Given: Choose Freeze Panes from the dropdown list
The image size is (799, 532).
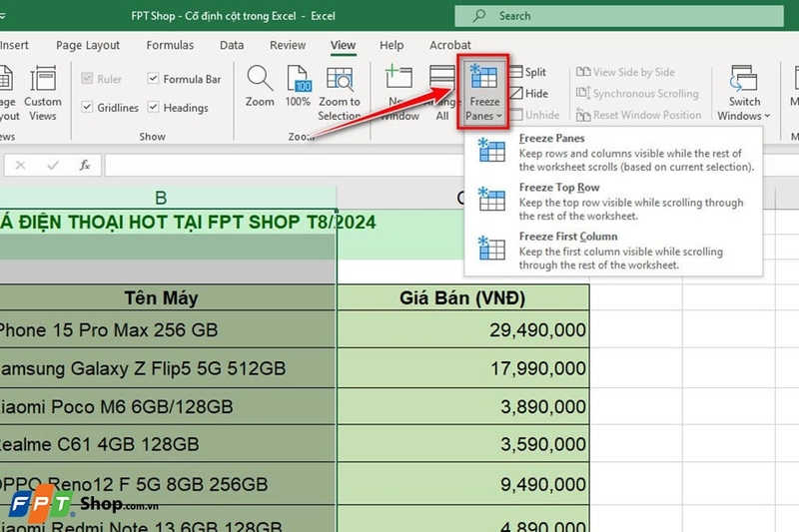Looking at the screenshot, I should 613,153.
